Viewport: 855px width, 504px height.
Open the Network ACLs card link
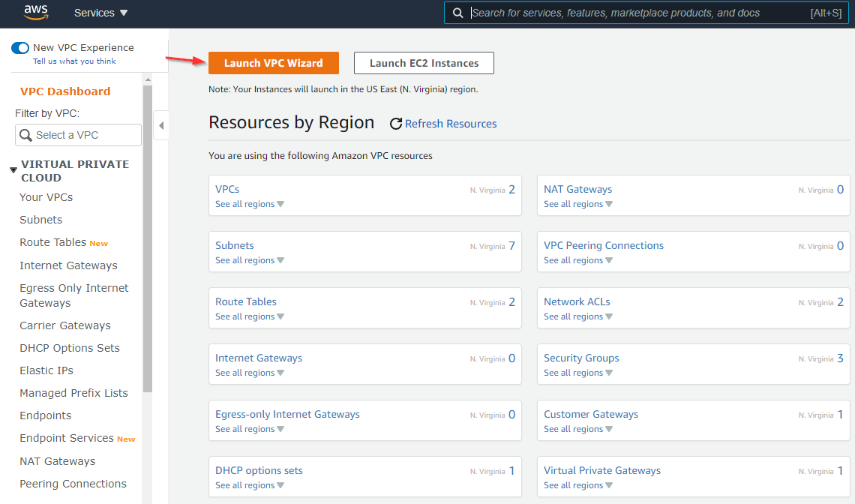577,301
